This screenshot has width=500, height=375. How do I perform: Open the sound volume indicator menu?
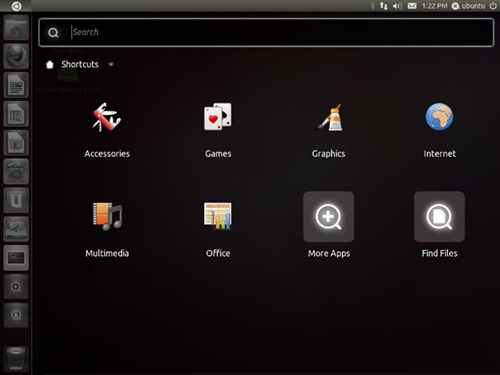click(397, 6)
